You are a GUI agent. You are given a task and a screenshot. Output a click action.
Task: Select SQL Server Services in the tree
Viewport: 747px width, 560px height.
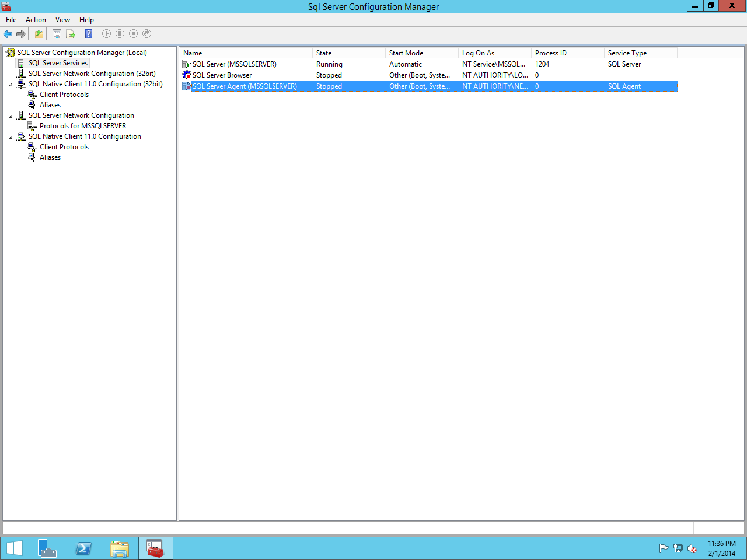click(58, 63)
